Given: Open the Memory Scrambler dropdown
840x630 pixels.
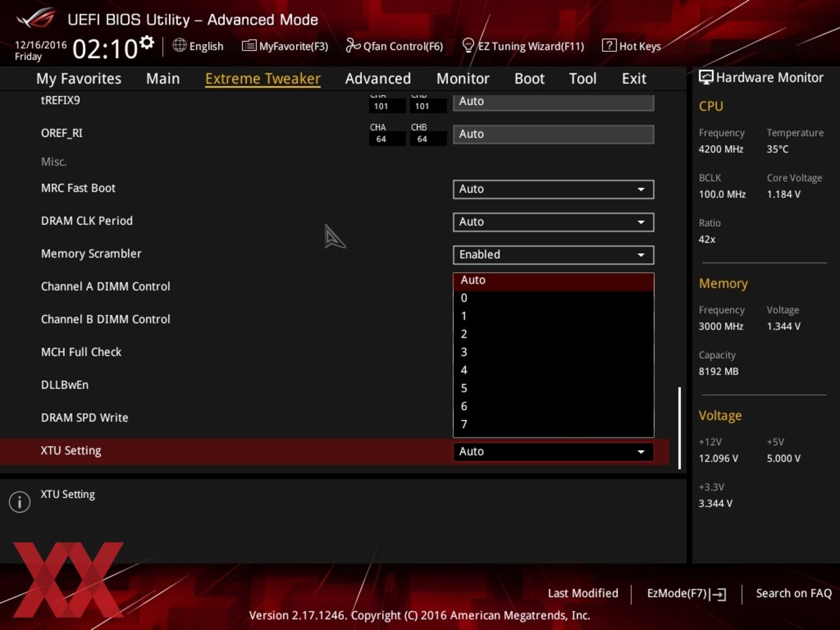Looking at the screenshot, I should [x=553, y=254].
